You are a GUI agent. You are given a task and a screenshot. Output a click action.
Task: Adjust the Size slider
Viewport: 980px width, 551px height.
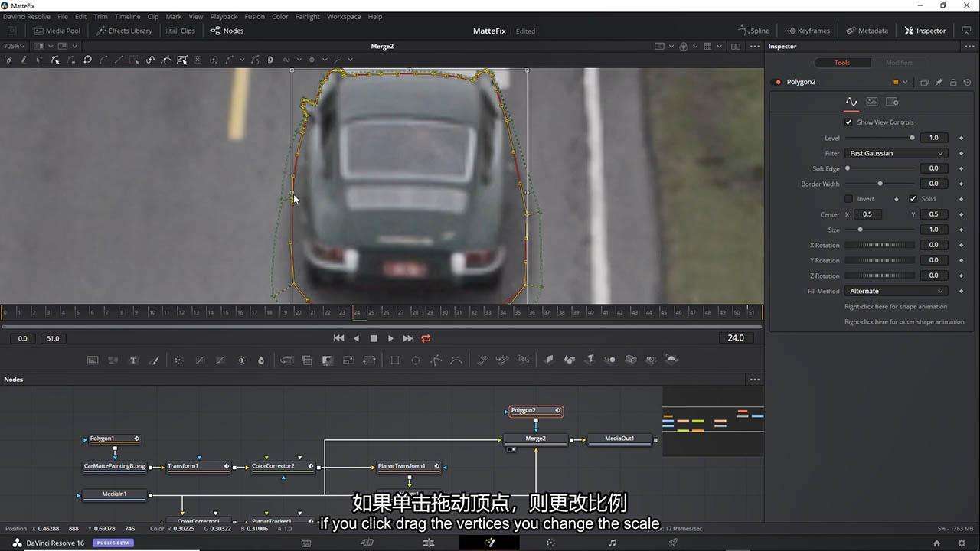tap(880, 230)
